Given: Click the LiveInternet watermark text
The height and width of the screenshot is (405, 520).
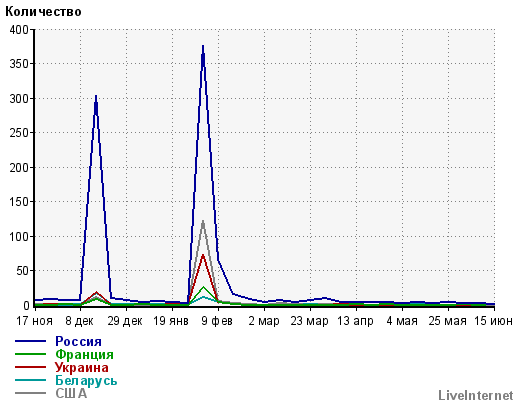Looking at the screenshot, I should (476, 396).
